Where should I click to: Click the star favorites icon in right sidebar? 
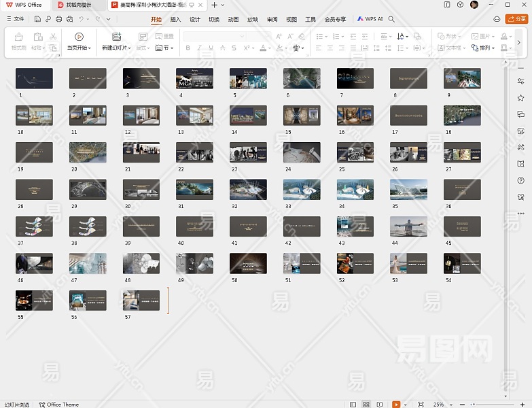(x=520, y=99)
